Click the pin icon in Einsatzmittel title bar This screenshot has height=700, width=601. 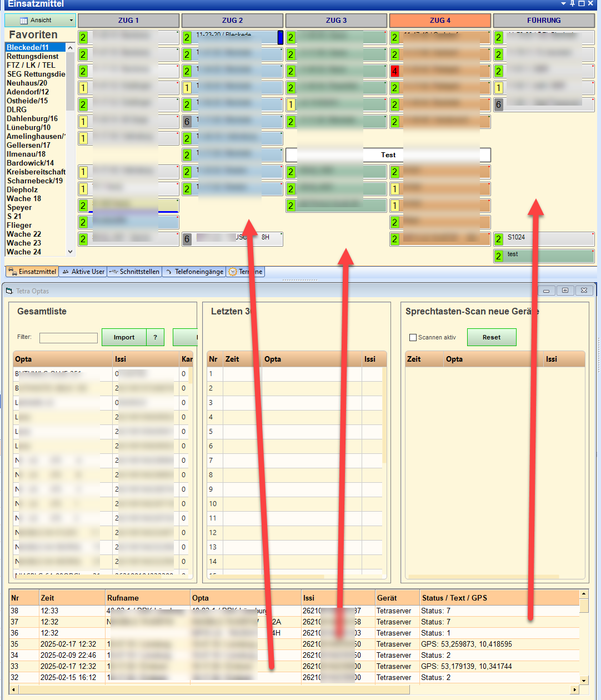click(x=572, y=3)
